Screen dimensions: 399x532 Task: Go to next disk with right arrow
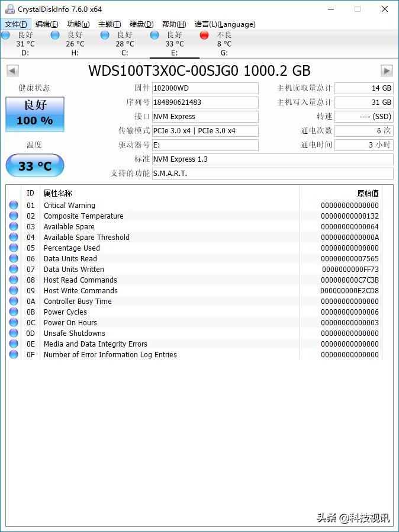387,71
